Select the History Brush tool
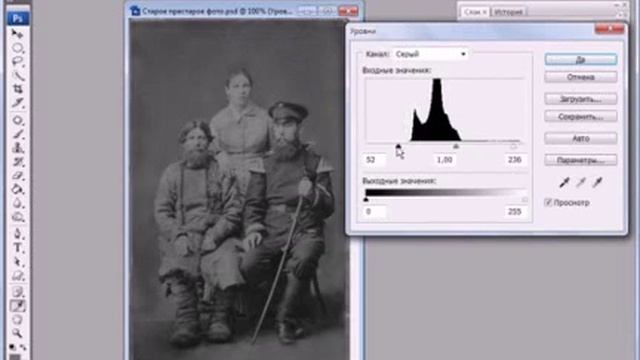The height and width of the screenshot is (360, 640). [18, 162]
